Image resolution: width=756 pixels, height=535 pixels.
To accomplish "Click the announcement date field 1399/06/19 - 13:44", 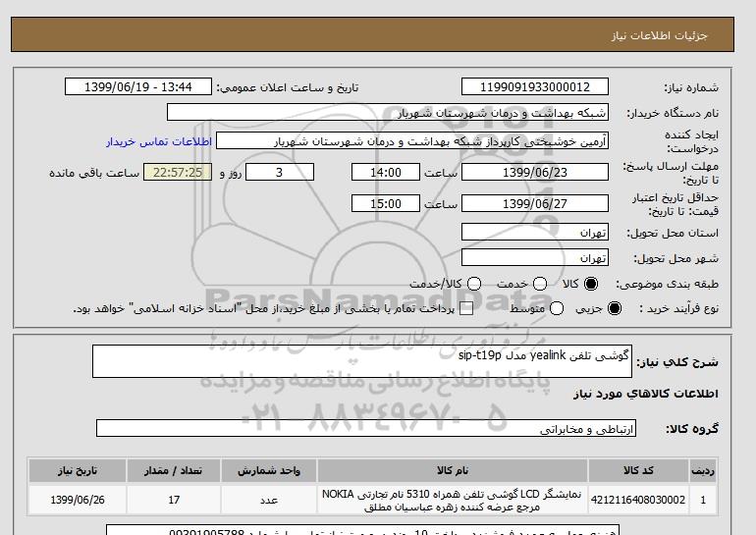I will 138,86.
